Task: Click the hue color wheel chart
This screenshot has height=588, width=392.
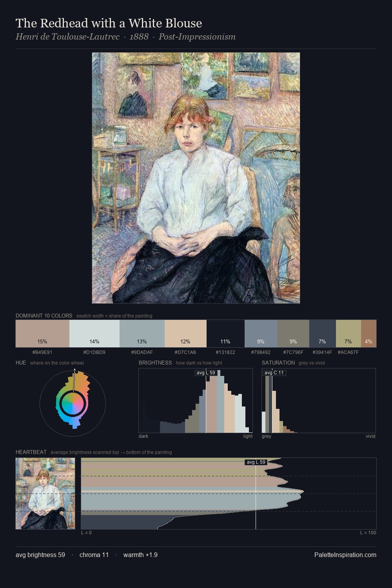Action: point(73,403)
